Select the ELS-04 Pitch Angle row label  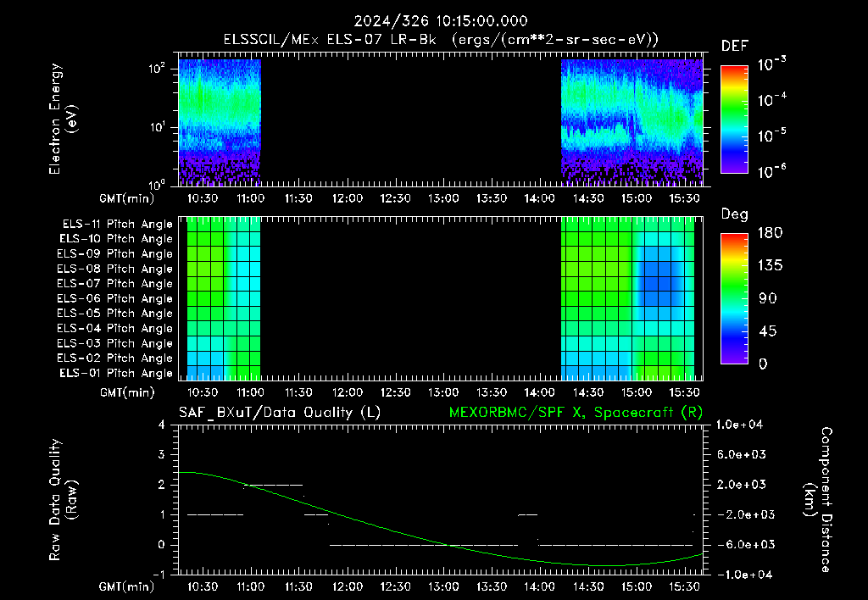[x=115, y=328]
